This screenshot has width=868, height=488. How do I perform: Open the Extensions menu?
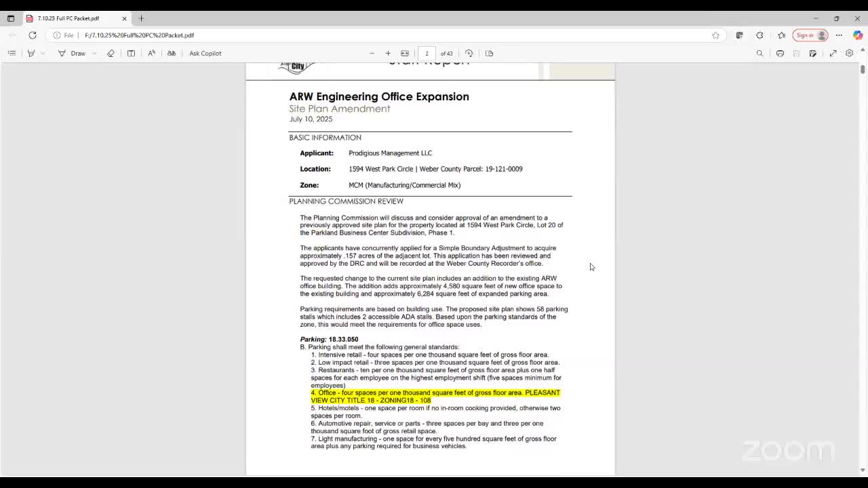759,35
